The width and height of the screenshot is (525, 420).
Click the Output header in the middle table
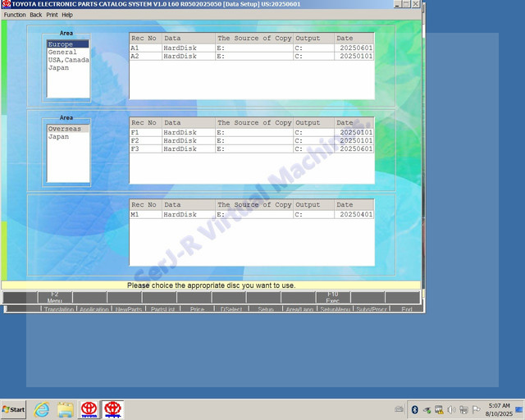coord(313,122)
